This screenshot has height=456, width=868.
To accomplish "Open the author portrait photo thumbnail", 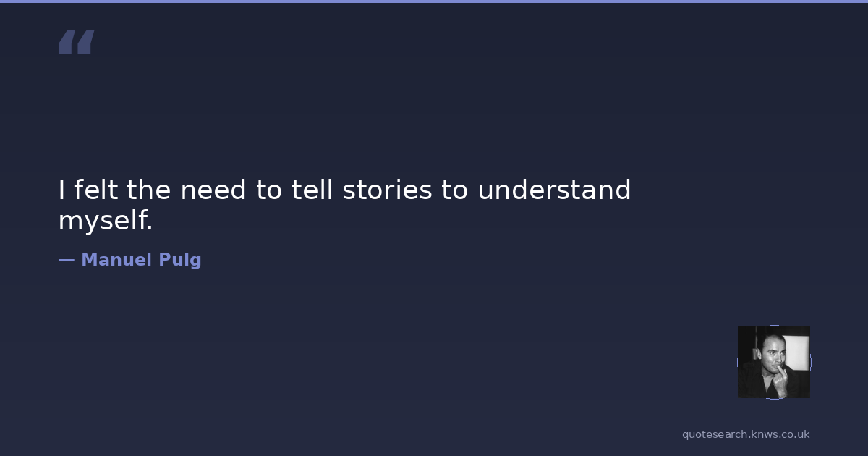I will pyautogui.click(x=773, y=362).
